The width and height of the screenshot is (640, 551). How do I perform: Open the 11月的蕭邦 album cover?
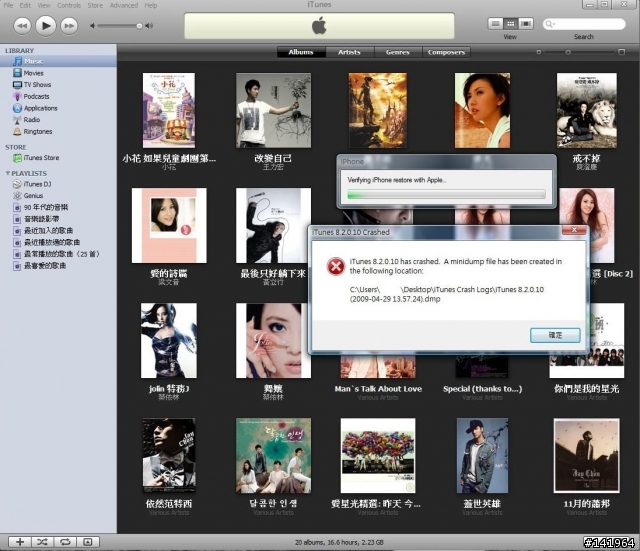coord(587,455)
